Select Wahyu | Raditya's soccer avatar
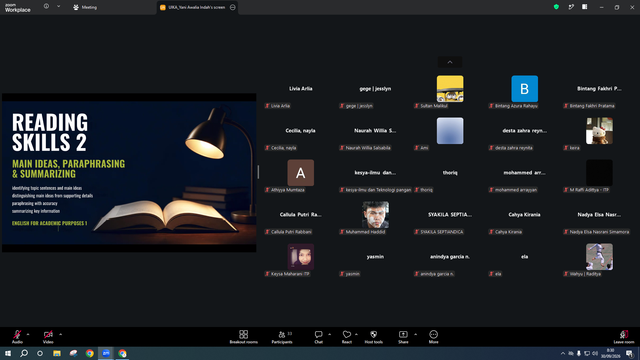The image size is (640, 360). (599, 257)
